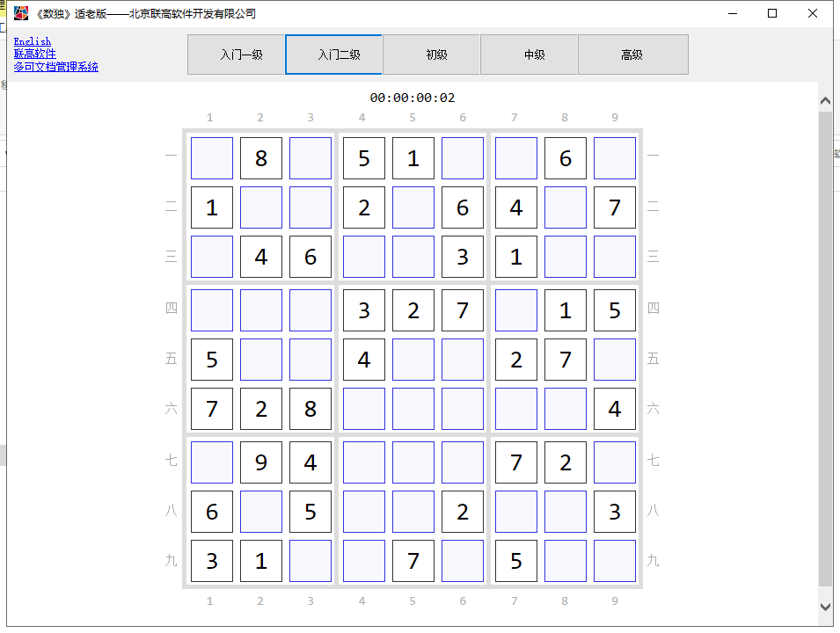Switch to 初级 difficulty level
Viewport: 840px width, 633px height.
pyautogui.click(x=431, y=55)
